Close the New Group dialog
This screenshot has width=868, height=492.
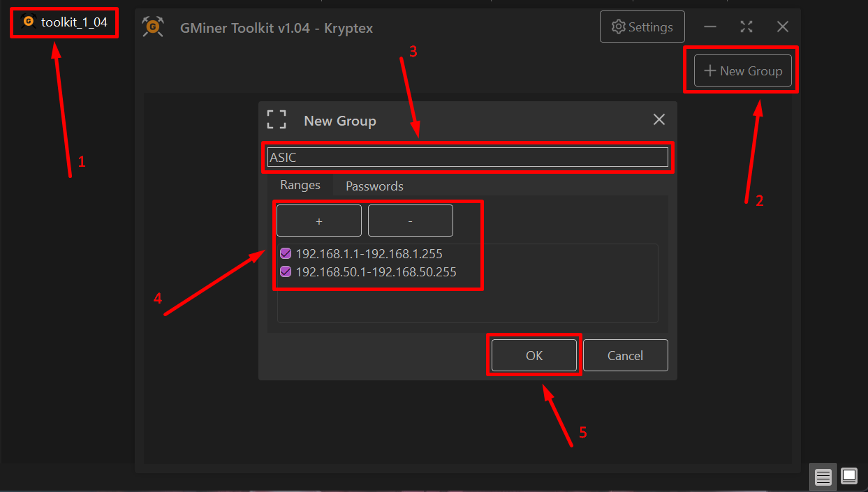[659, 119]
